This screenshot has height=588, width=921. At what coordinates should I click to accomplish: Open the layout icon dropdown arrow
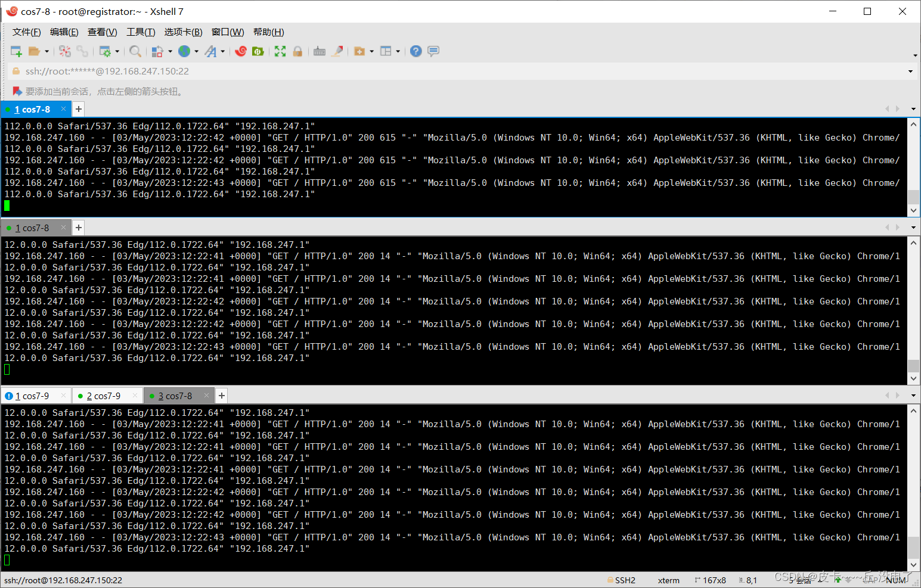(398, 51)
